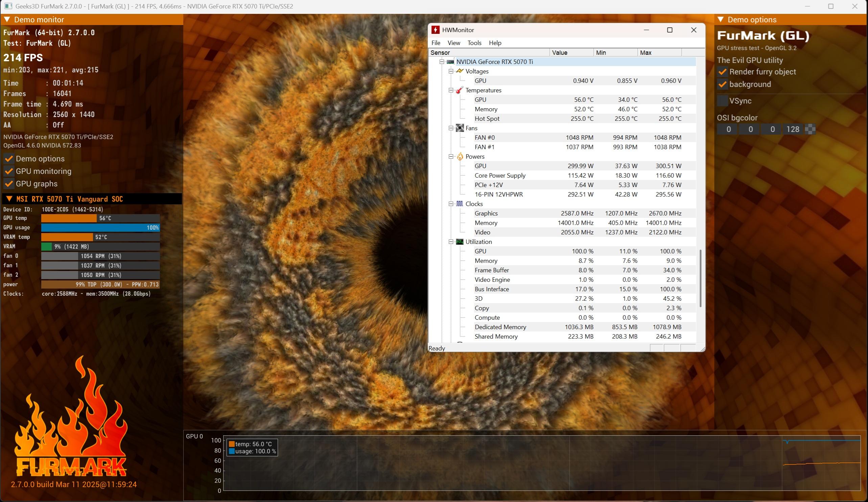The width and height of the screenshot is (868, 502).
Task: Enable the VSync checkbox
Action: click(x=722, y=101)
